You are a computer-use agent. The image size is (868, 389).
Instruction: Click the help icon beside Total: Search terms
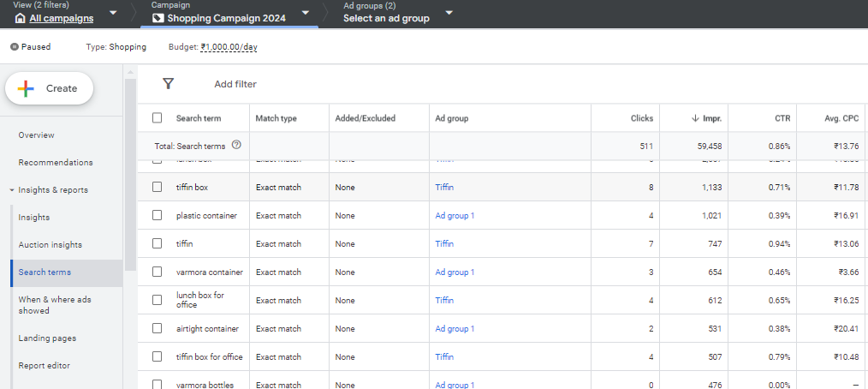pyautogui.click(x=236, y=146)
